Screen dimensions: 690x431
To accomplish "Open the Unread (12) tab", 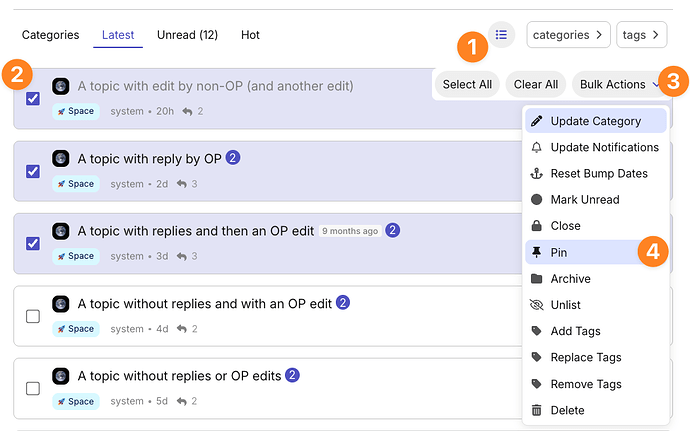I will pyautogui.click(x=187, y=35).
